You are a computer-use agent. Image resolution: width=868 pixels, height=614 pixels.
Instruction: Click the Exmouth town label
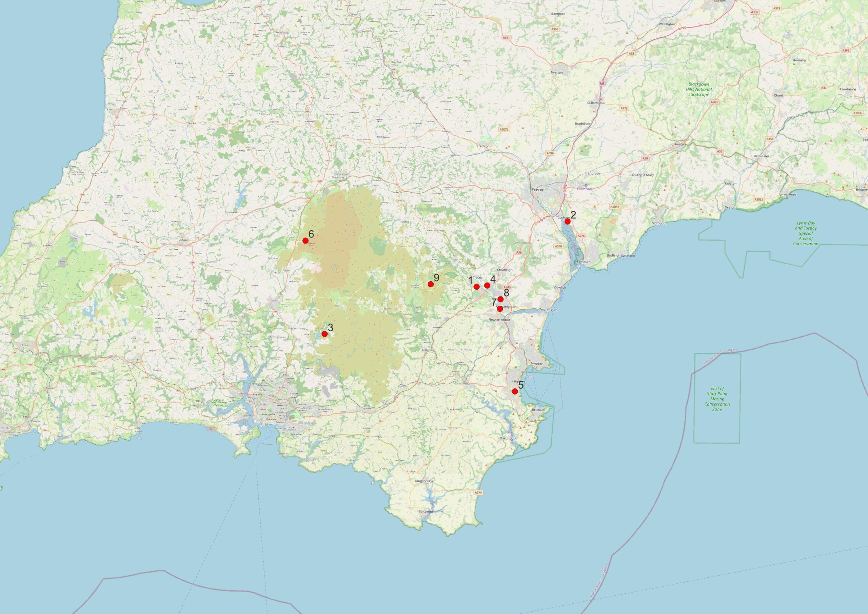(584, 262)
